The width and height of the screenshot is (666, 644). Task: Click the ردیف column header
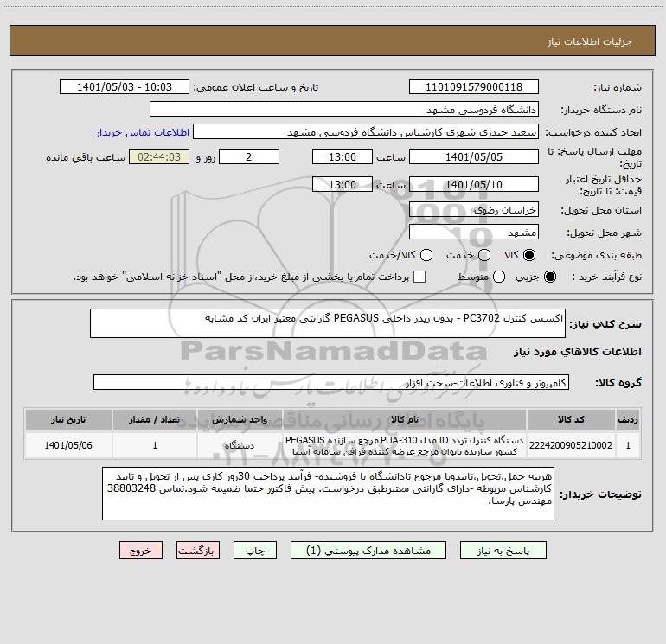tap(628, 419)
